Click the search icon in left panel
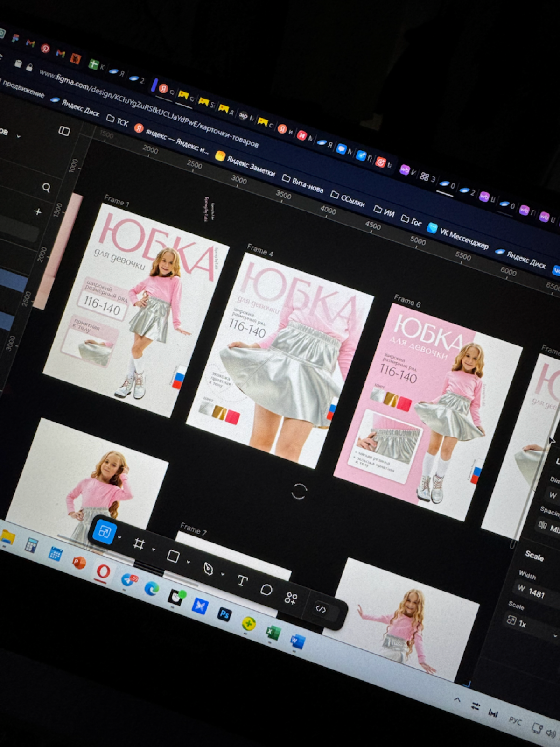This screenshot has width=560, height=747. [46, 188]
